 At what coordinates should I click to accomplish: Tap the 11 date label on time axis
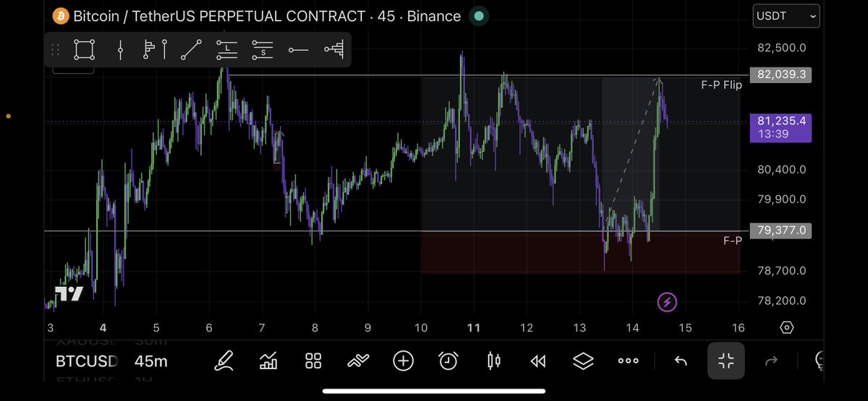[x=474, y=327]
